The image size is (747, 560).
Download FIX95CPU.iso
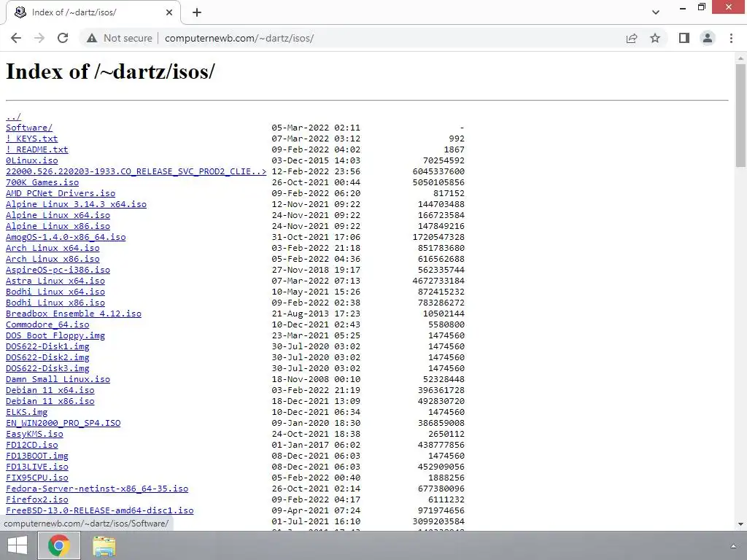tap(36, 478)
